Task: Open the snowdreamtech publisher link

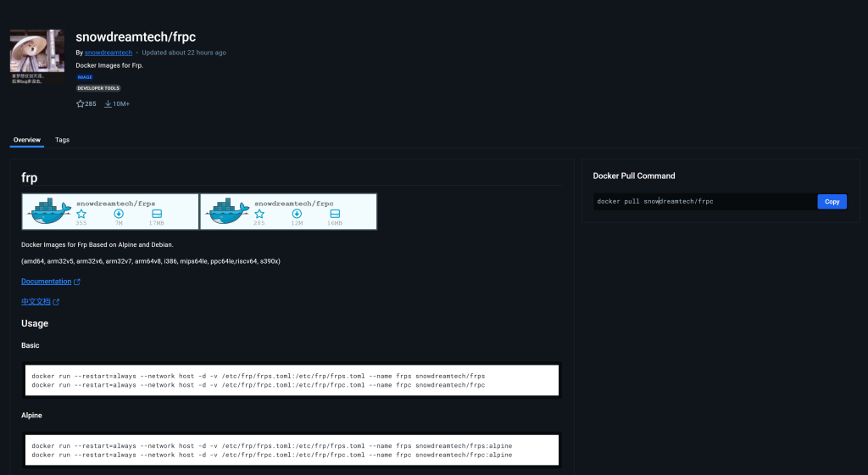Action: tap(108, 53)
